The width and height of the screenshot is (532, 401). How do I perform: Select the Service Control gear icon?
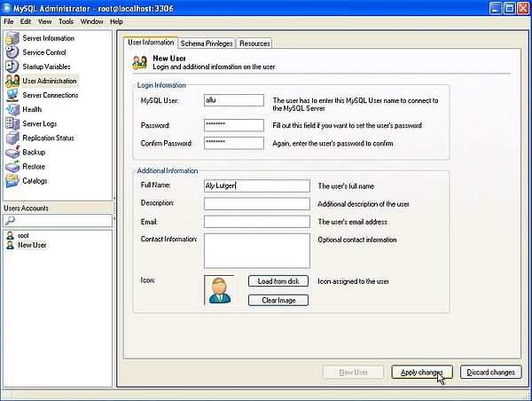click(12, 52)
